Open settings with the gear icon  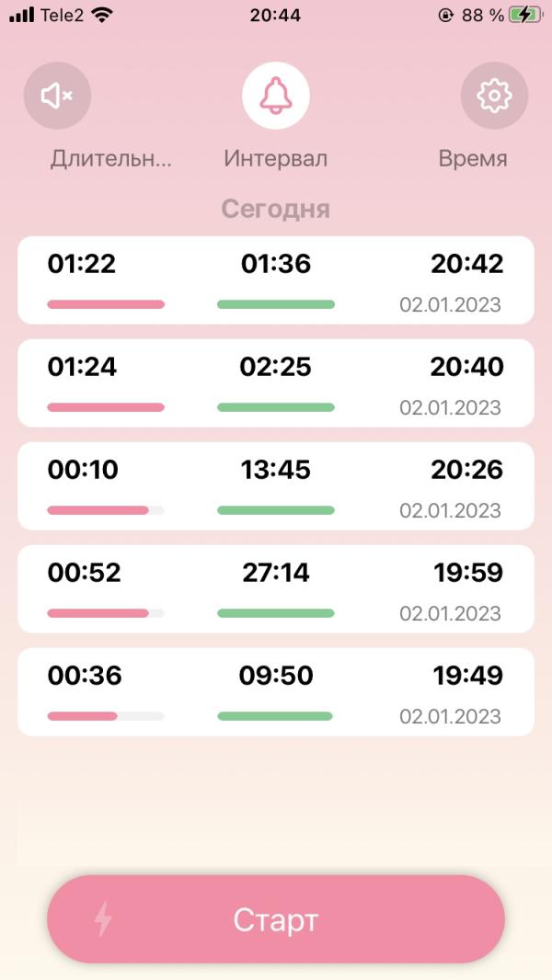494,96
